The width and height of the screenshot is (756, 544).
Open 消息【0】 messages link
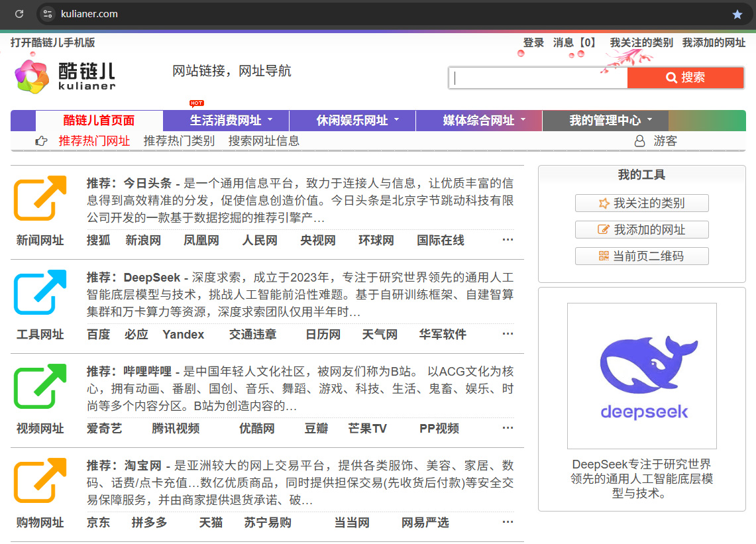pos(574,42)
